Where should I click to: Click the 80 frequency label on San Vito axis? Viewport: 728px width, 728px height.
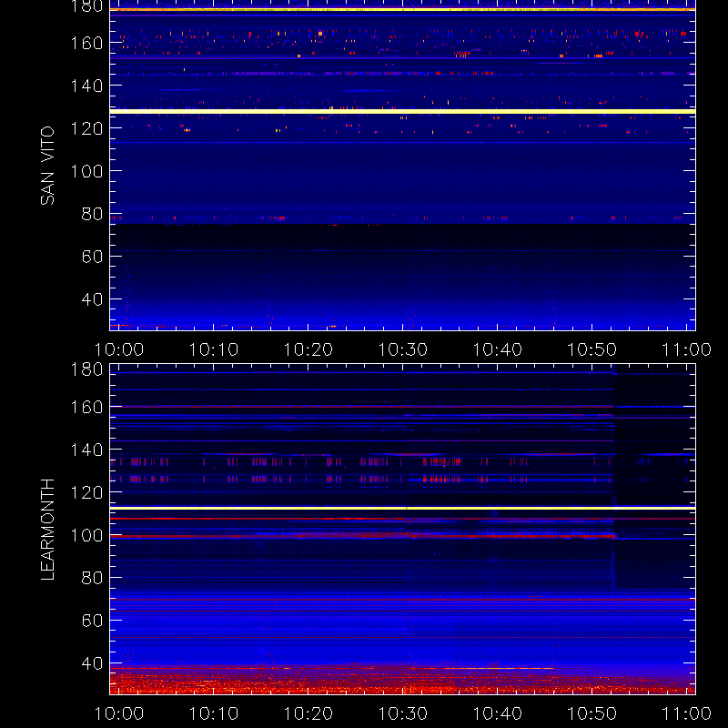tap(92, 214)
